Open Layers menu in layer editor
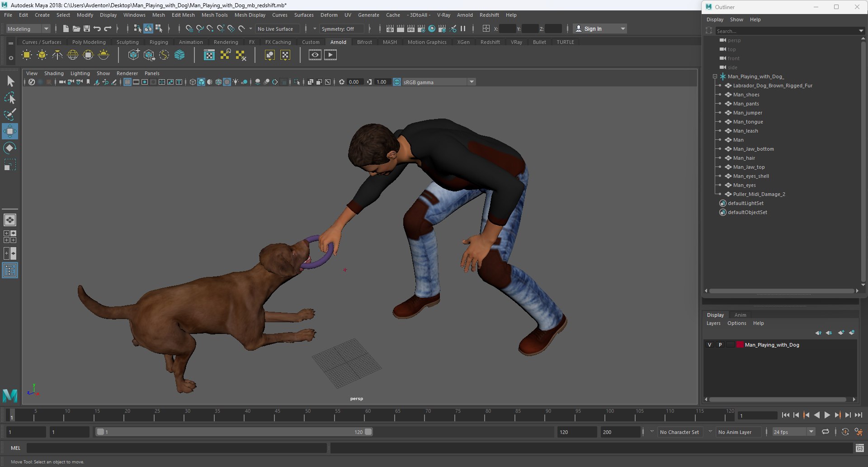The height and width of the screenshot is (467, 868). [x=713, y=323]
